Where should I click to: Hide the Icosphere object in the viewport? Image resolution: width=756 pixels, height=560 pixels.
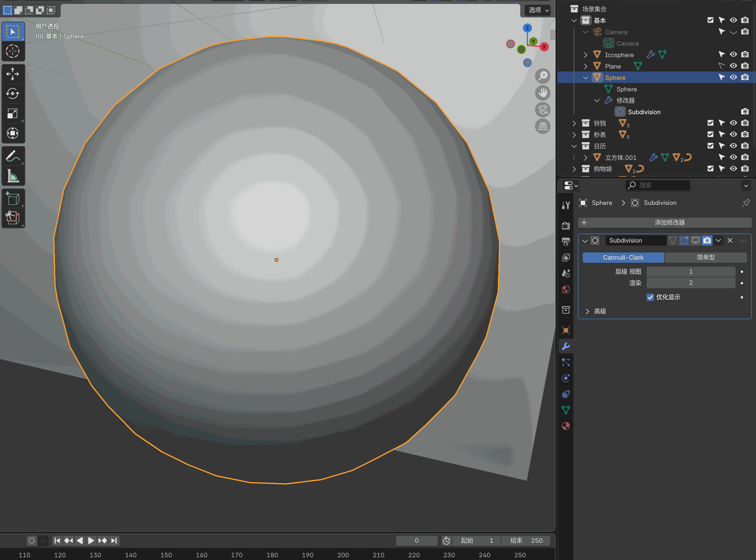pyautogui.click(x=733, y=55)
